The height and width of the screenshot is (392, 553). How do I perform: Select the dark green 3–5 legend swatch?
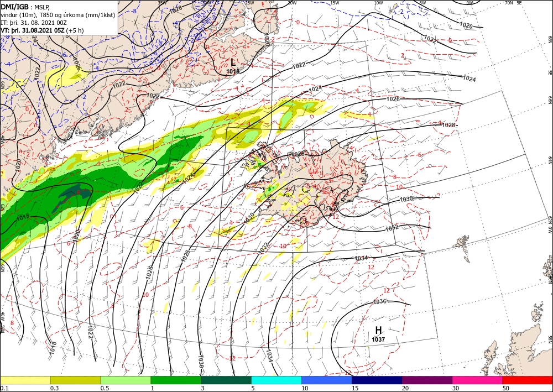[226, 380]
